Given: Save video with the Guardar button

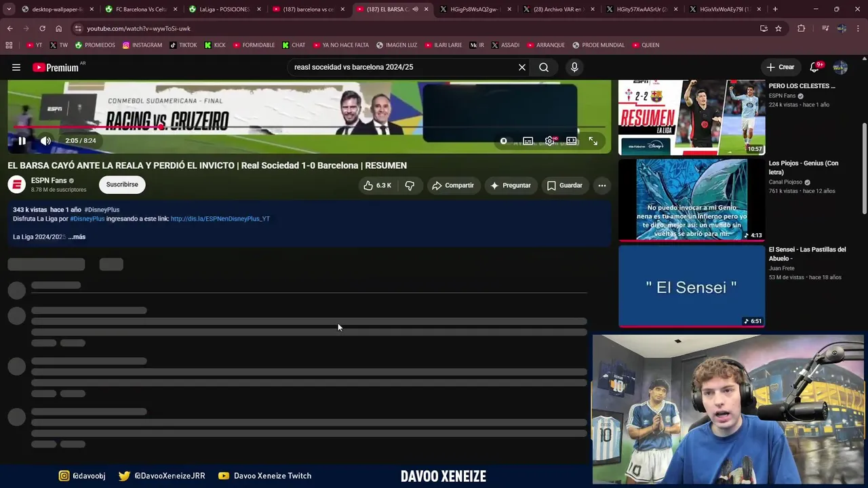Looking at the screenshot, I should coord(564,185).
